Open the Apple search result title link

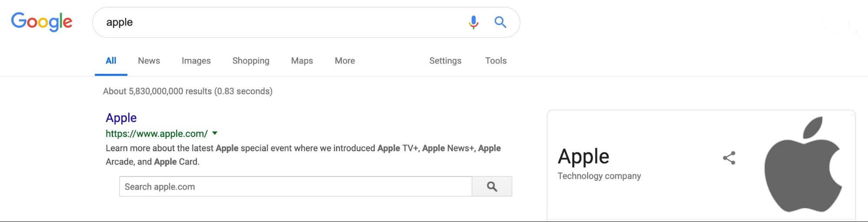[x=121, y=118]
